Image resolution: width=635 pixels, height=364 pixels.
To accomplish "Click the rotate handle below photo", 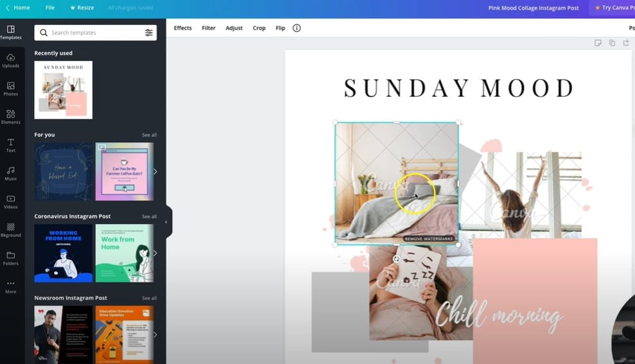I will point(396,259).
